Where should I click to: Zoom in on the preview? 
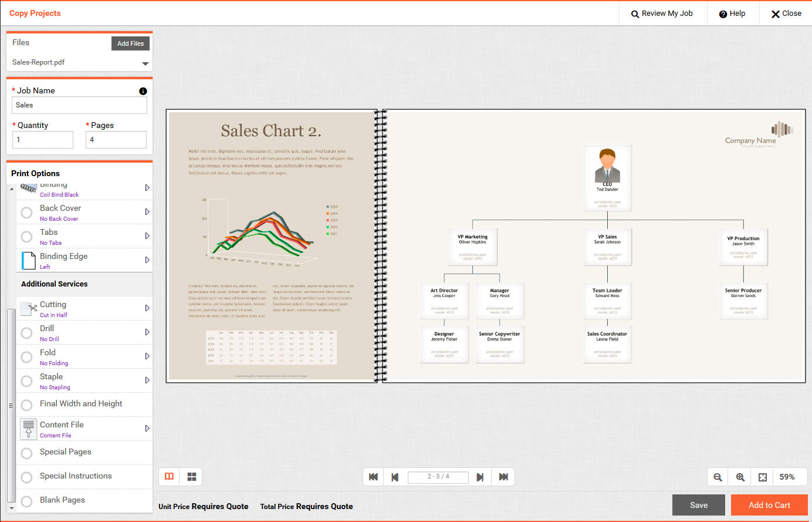pos(740,477)
